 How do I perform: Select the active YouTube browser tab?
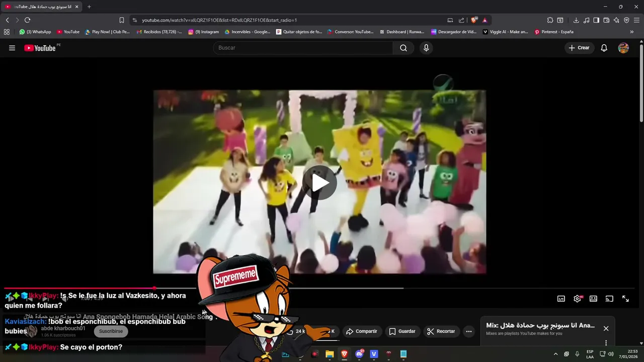[x=42, y=7]
